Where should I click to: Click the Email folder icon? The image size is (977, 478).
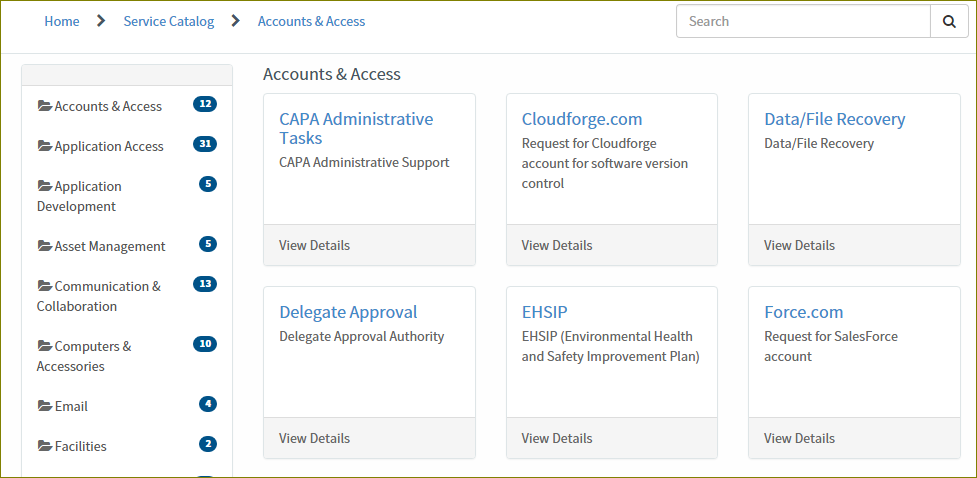point(44,406)
